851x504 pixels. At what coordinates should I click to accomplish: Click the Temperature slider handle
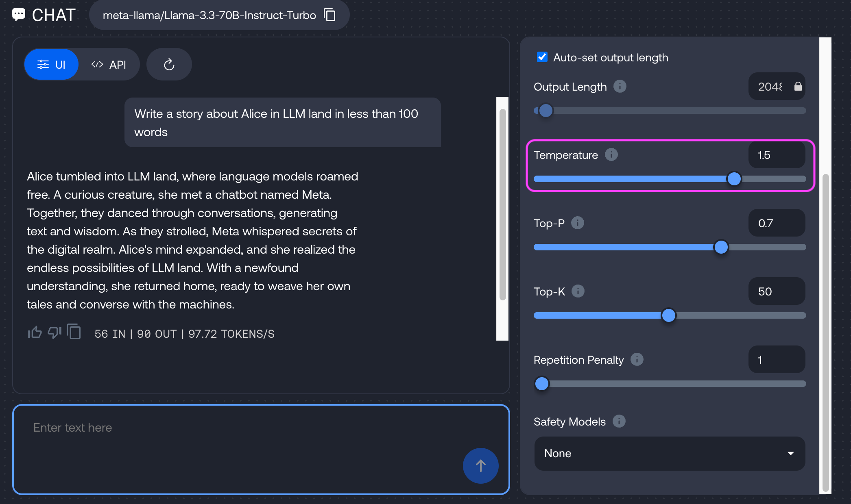(734, 179)
